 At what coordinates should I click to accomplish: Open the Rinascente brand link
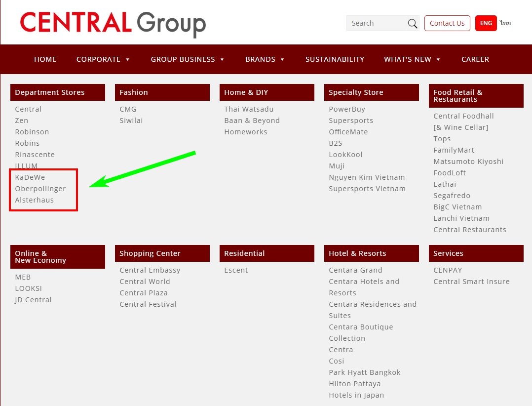tap(35, 155)
